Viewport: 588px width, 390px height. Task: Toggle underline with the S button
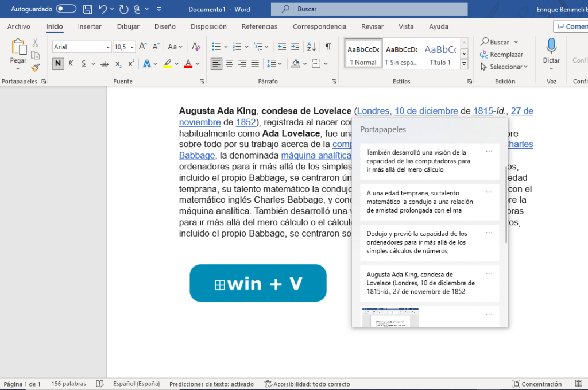[x=84, y=64]
